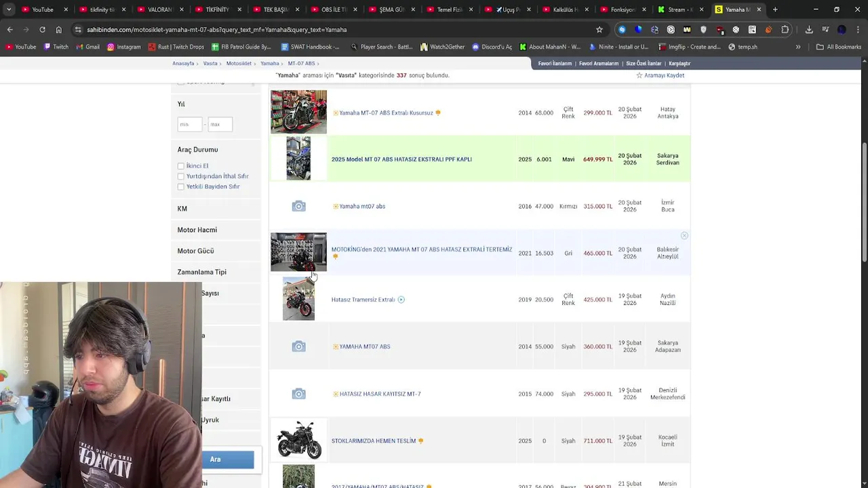The image size is (868, 488).
Task: Open the Gmail bookmark
Action: tap(87, 47)
